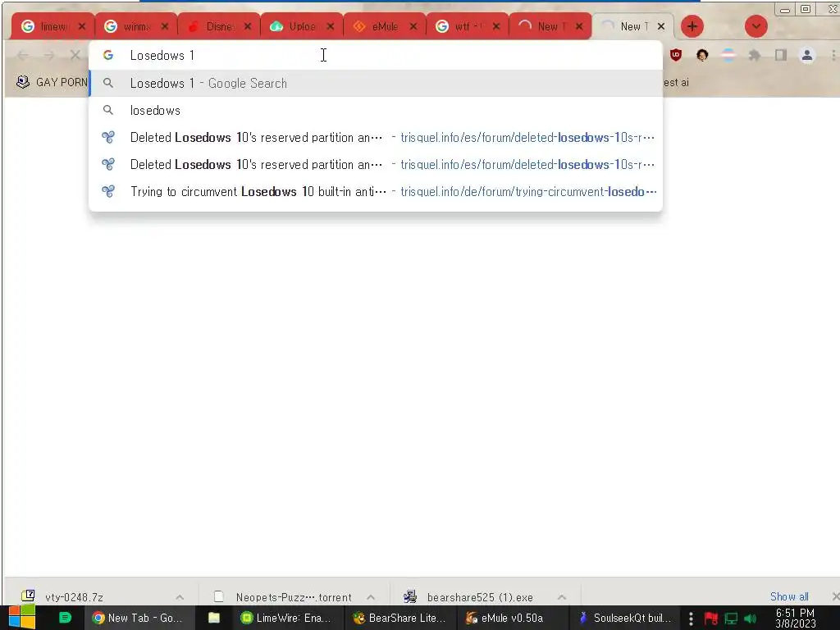Switch to eMule v0.50a taskbar window

point(512,618)
